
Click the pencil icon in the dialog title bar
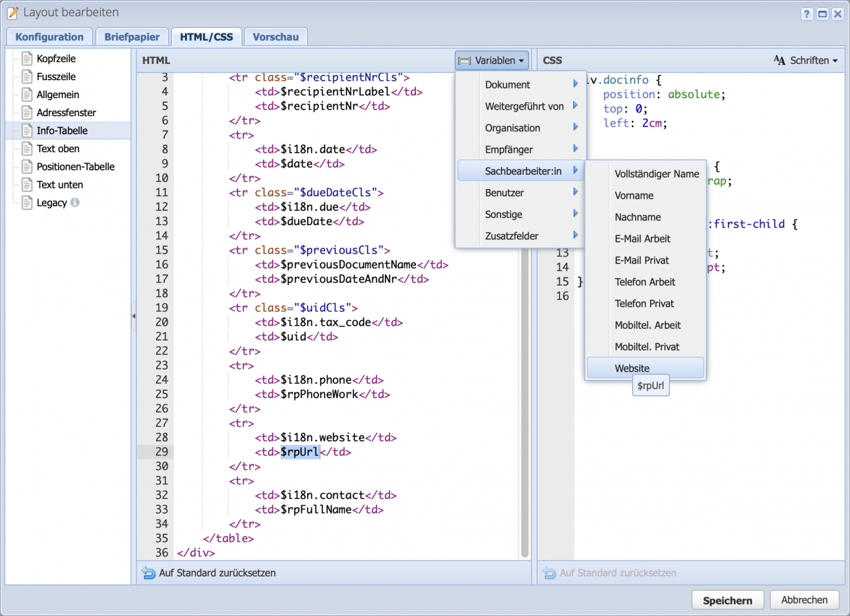pyautogui.click(x=12, y=12)
